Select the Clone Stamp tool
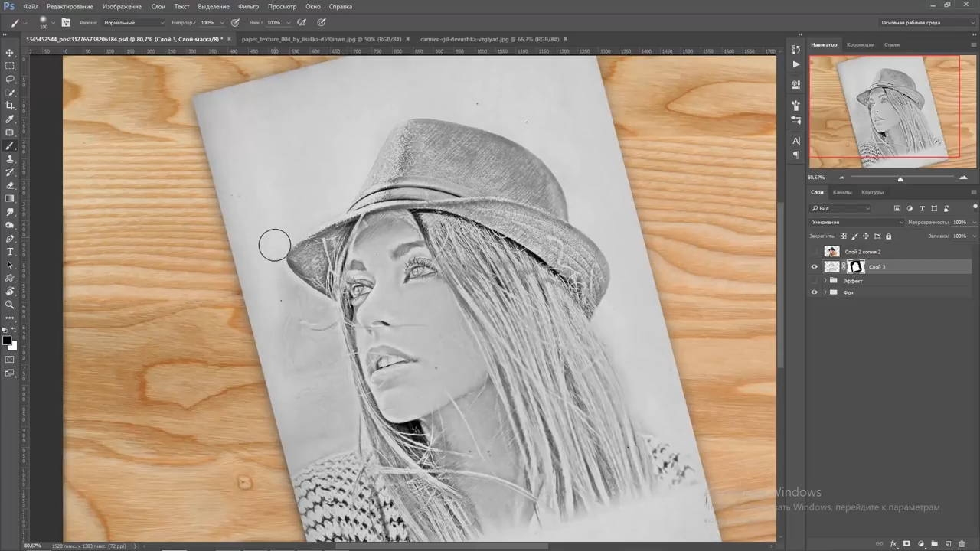 tap(10, 159)
